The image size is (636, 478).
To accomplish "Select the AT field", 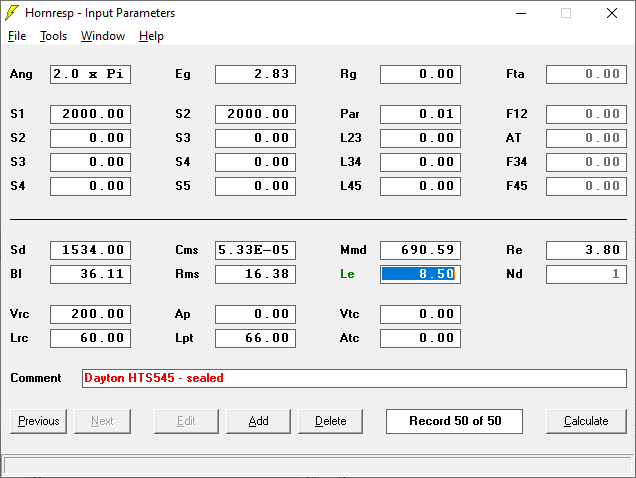I will [x=586, y=138].
